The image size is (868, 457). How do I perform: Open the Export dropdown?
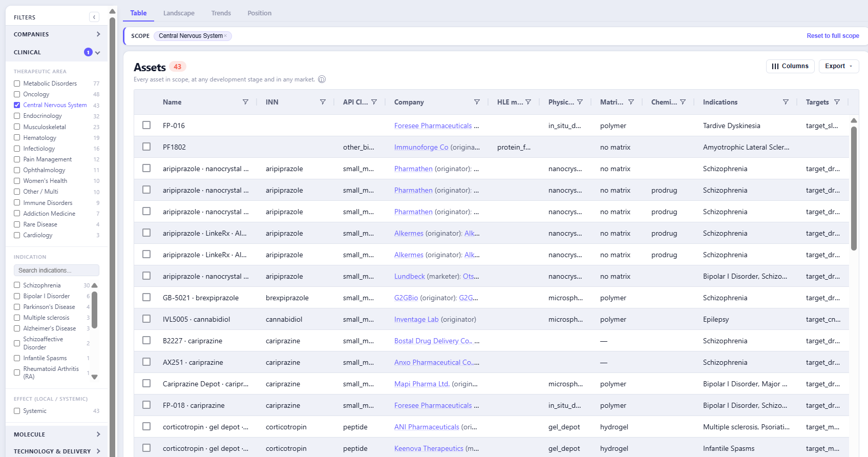click(839, 66)
